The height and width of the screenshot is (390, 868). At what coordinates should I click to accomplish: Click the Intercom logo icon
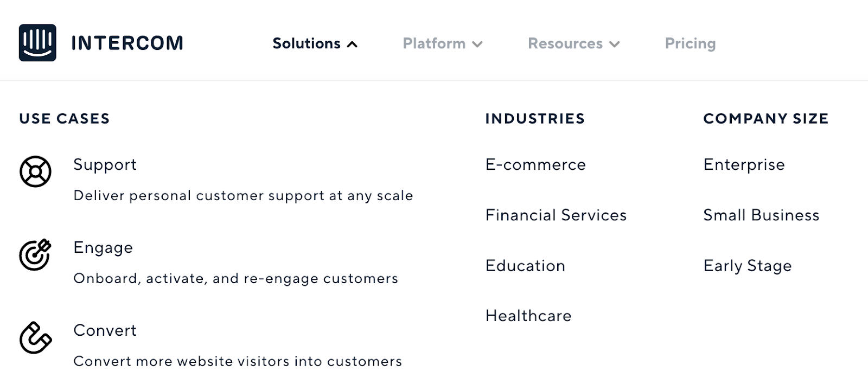[x=37, y=43]
